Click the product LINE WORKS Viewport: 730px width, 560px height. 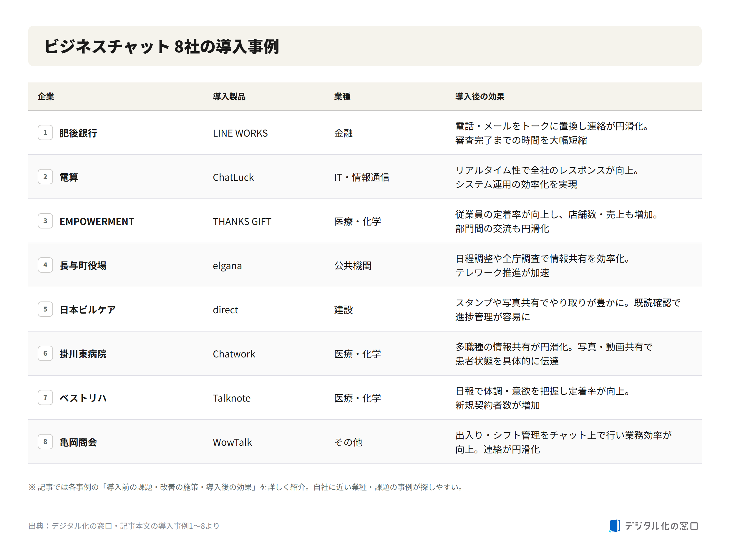pos(240,133)
